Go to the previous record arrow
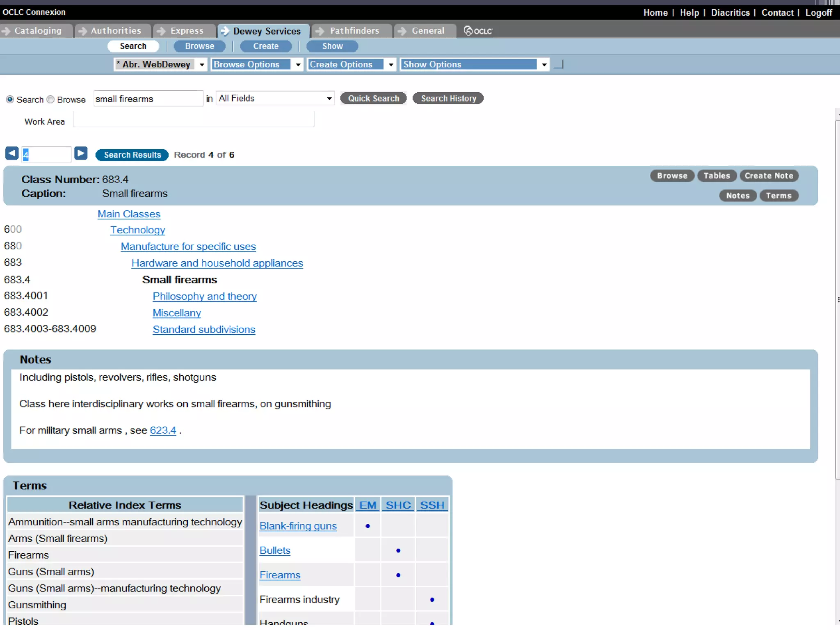 pyautogui.click(x=12, y=153)
